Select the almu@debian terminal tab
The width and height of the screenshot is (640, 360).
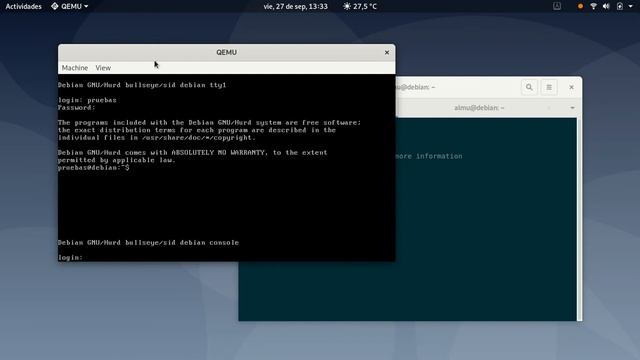click(479, 108)
